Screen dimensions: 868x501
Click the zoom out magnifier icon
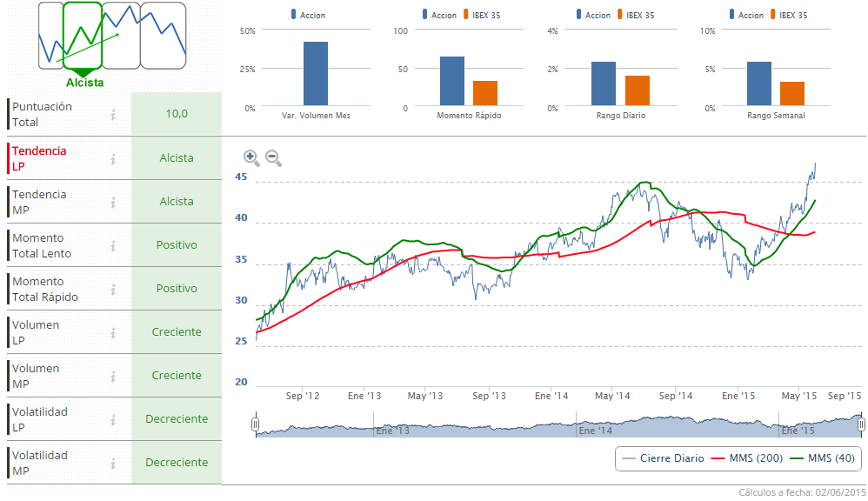click(273, 157)
